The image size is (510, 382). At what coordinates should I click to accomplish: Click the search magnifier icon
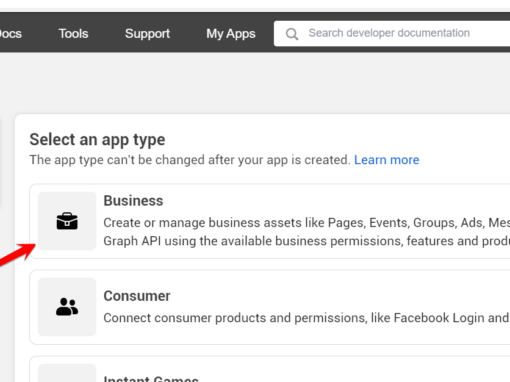[292, 34]
